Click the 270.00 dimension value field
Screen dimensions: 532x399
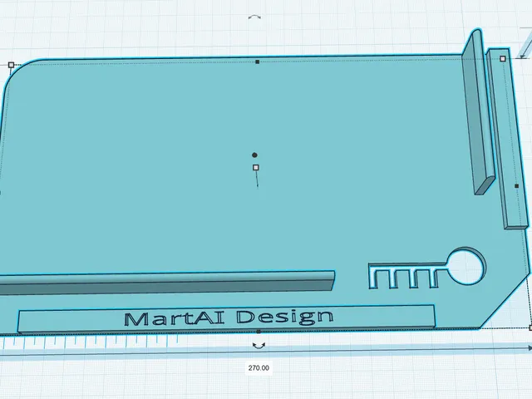[x=259, y=367]
